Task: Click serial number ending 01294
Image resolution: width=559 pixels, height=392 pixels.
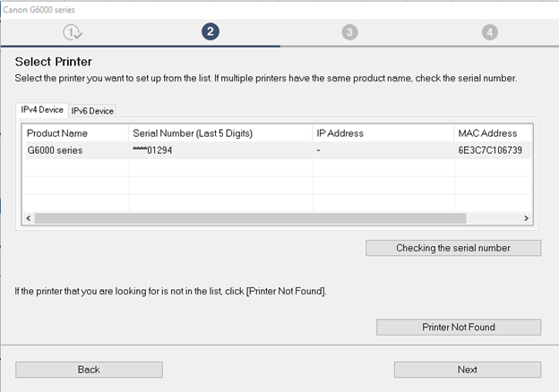Action: click(152, 150)
